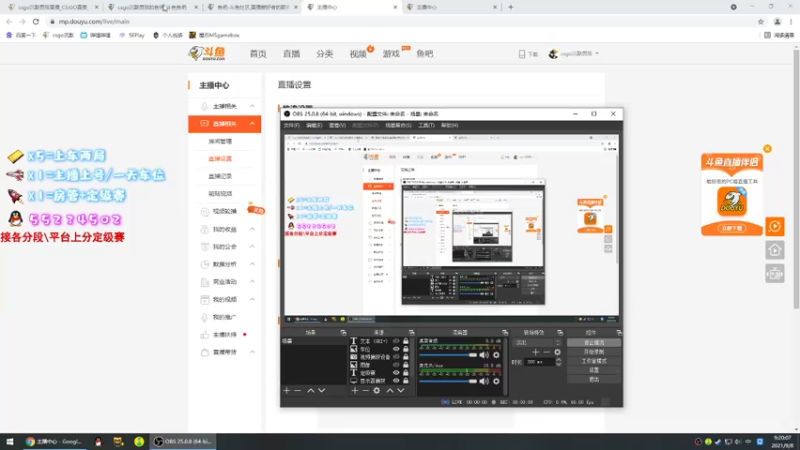Add a source with plus icon in OBS Sources panel
Viewport: 800px width, 450px height.
pyautogui.click(x=355, y=390)
